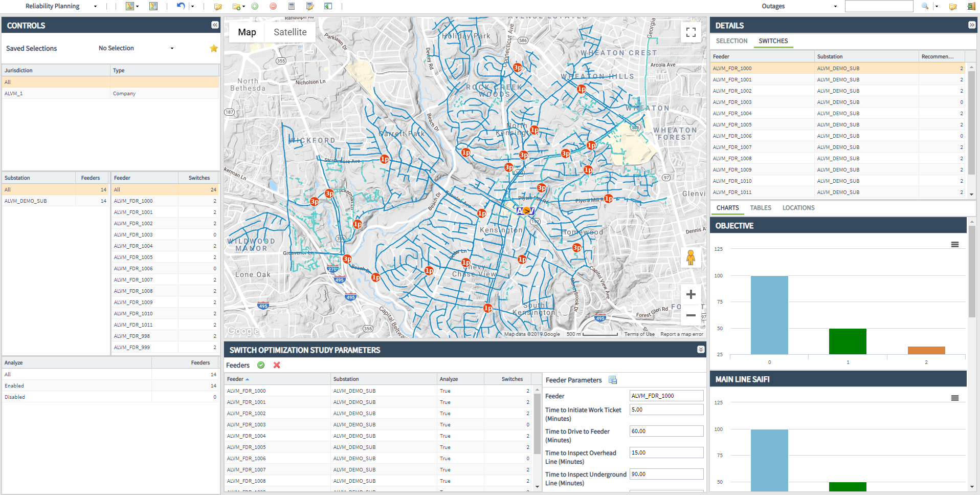
Task: Open the undo history dropdown arrow
Action: 192,6
